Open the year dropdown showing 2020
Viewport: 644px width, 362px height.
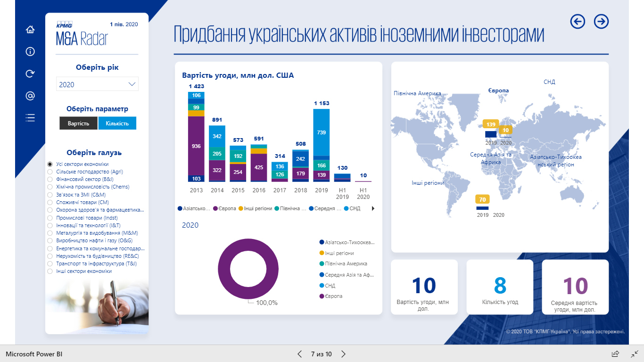(97, 84)
